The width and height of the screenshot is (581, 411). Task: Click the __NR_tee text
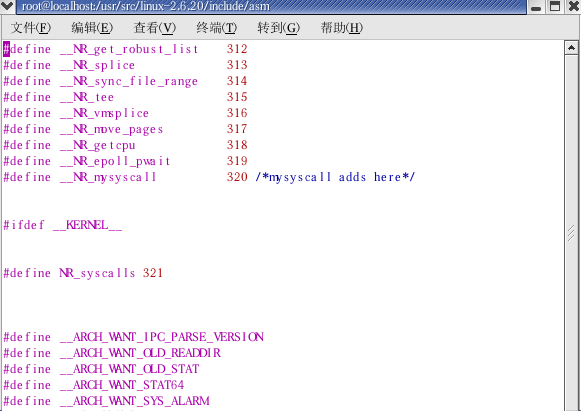coord(87,97)
